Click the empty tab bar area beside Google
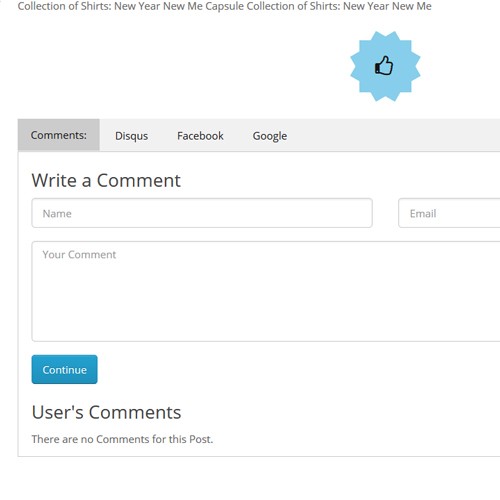500x500 pixels. pyautogui.click(x=397, y=135)
